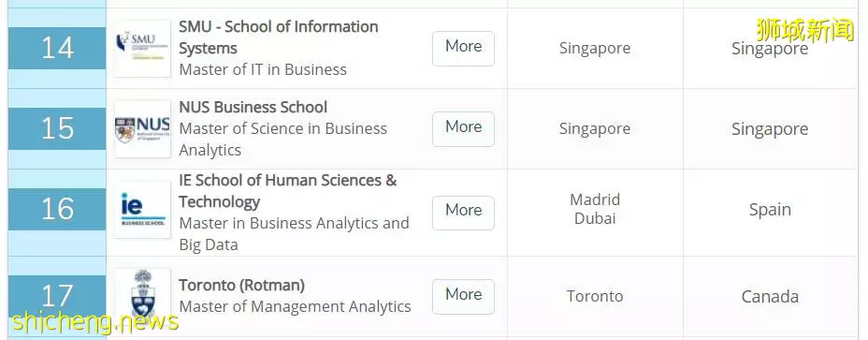868x340 pixels.
Task: Click the SMU school logo
Action: click(142, 49)
